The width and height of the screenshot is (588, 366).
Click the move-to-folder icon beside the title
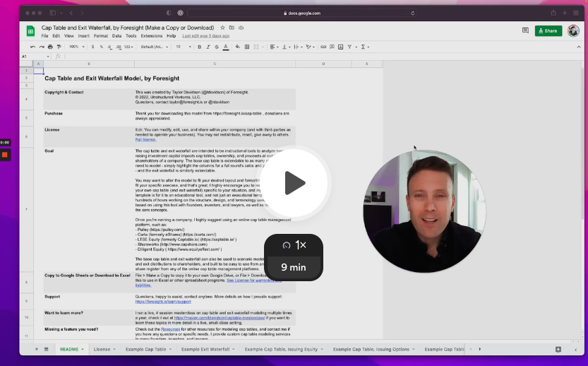tap(232, 28)
